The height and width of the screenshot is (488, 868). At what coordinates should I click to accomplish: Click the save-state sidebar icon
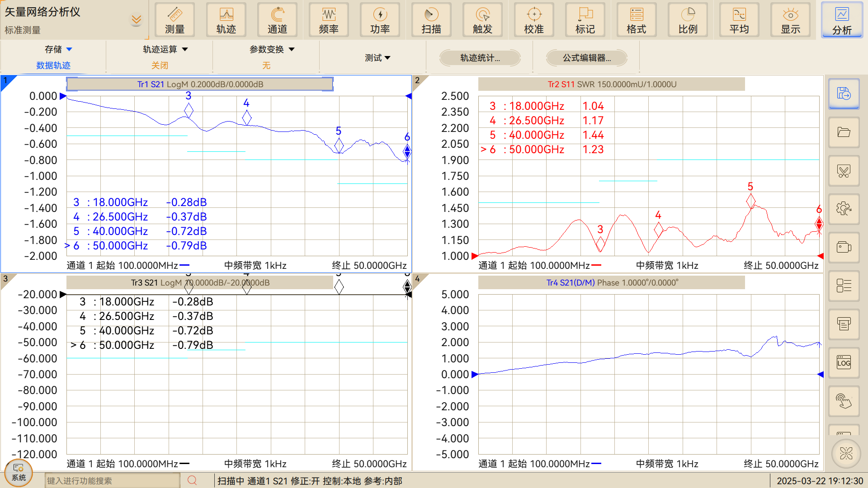844,94
